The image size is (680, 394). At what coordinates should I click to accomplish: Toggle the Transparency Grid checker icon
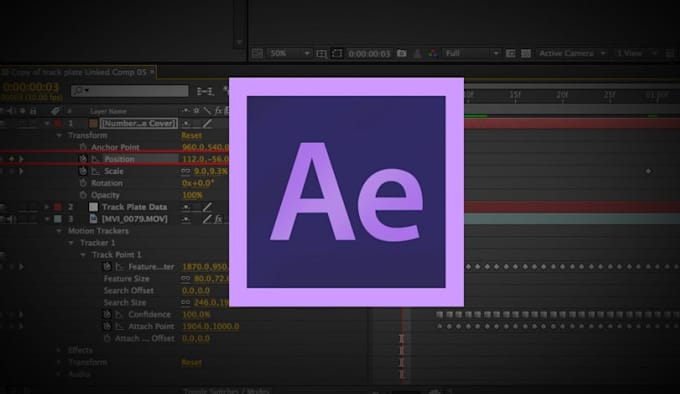click(526, 53)
